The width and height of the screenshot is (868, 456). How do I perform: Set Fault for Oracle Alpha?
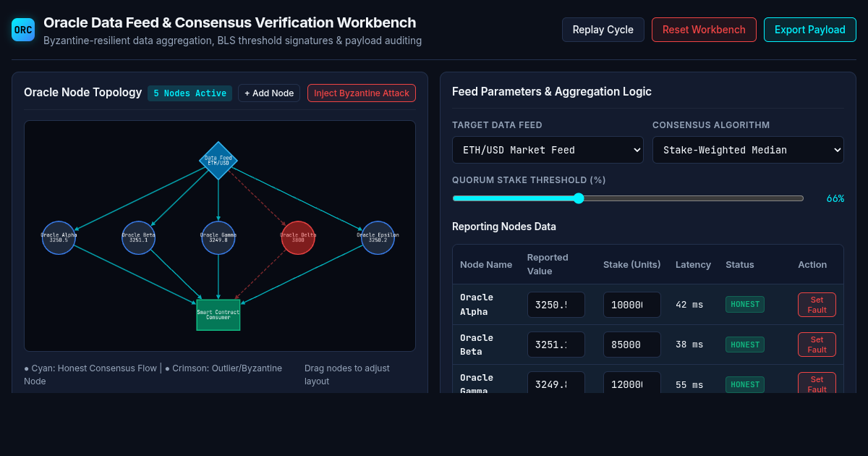tap(817, 305)
